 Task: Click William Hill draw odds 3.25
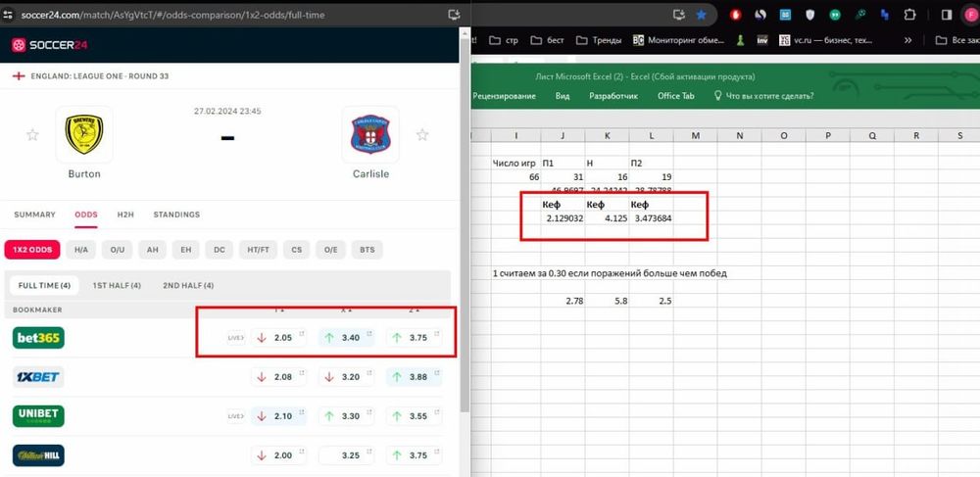346,455
